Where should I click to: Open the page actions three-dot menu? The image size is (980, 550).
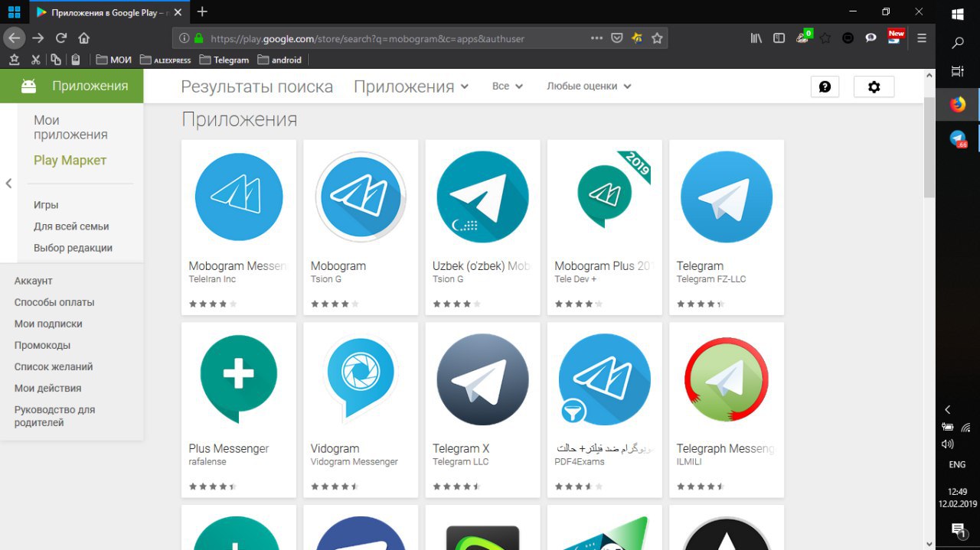coord(596,37)
